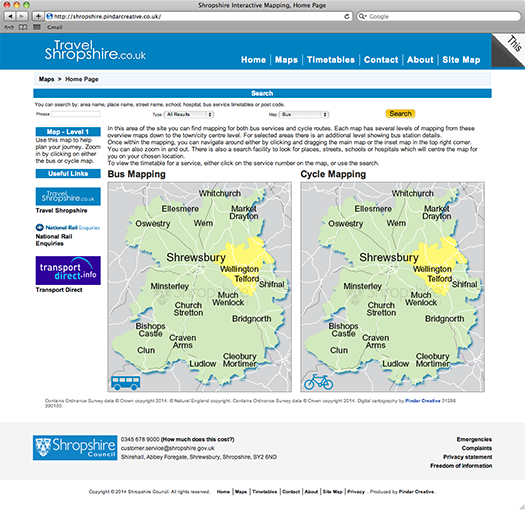Image resolution: width=525 pixels, height=510 pixels.
Task: Click the Maps breadcrumb link
Action: 46,79
